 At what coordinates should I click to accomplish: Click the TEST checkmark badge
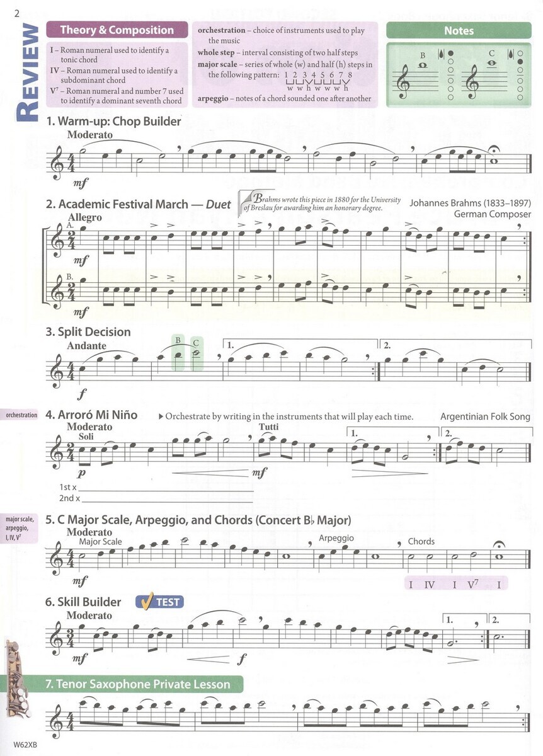(159, 602)
